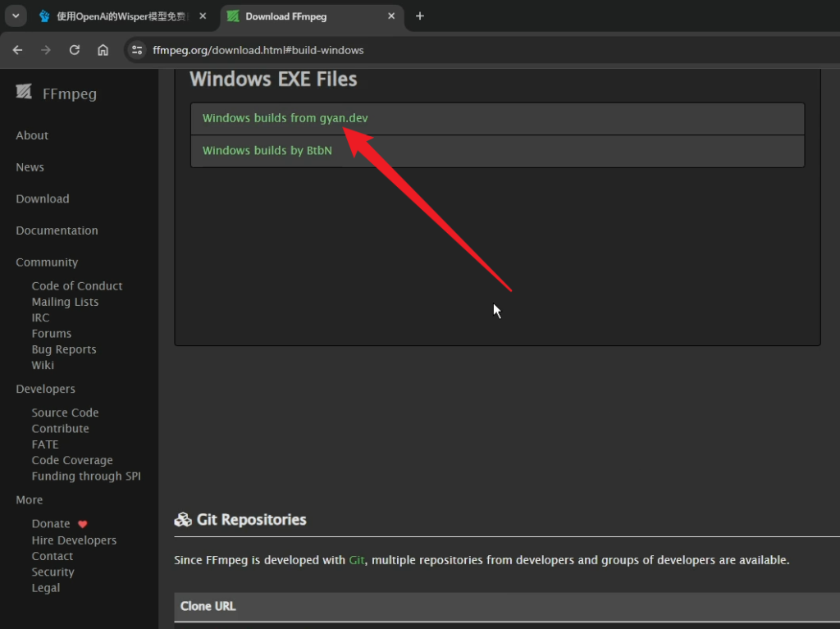Image resolution: width=840 pixels, height=629 pixels.
Task: Open Windows builds by BtbN link
Action: (267, 151)
